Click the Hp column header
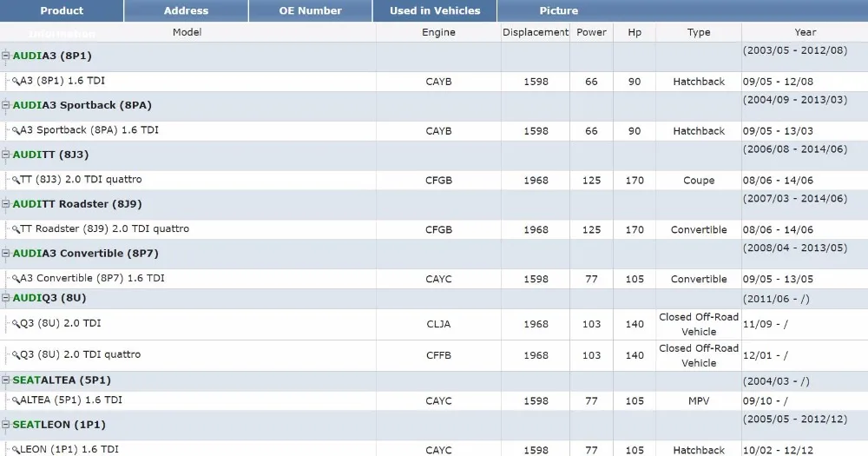 pos(635,32)
